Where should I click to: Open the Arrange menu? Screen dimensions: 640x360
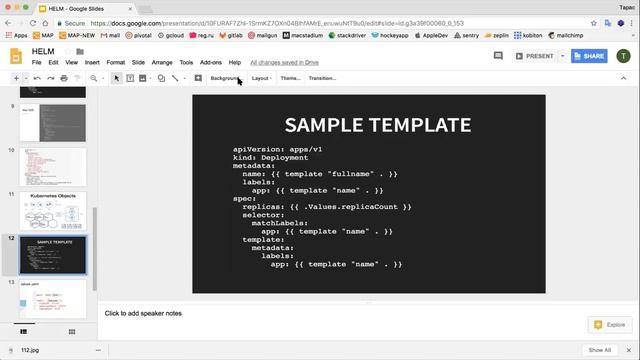[x=162, y=62]
